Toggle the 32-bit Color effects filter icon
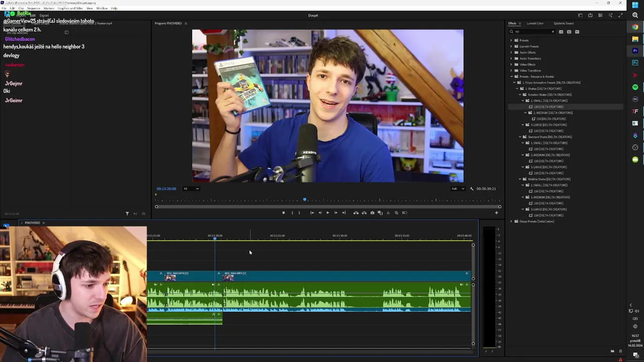Viewport: 644px width, 362px height. tap(569, 32)
